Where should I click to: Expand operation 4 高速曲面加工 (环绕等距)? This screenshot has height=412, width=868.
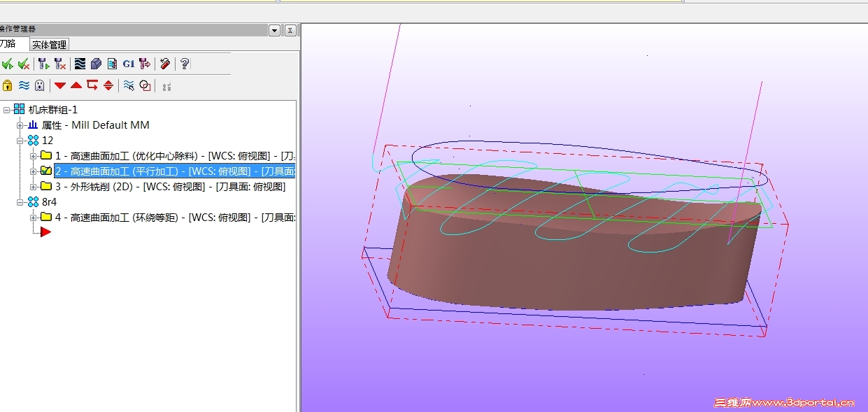33,218
